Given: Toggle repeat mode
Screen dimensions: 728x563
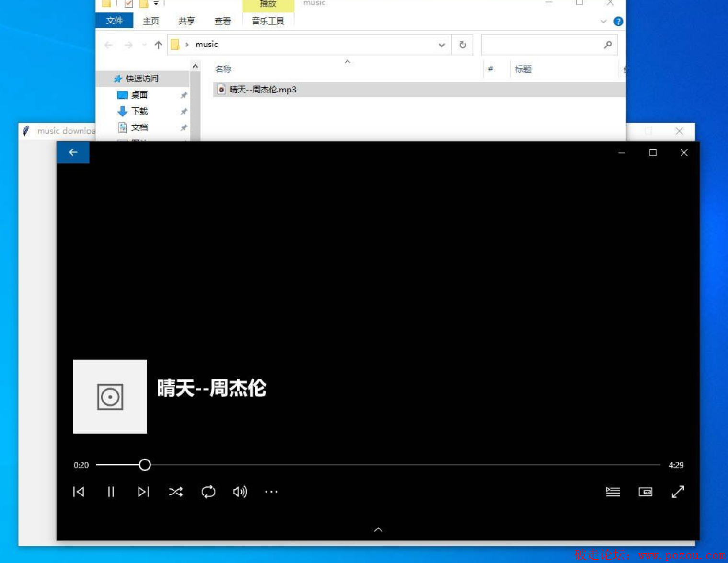Looking at the screenshot, I should (208, 492).
